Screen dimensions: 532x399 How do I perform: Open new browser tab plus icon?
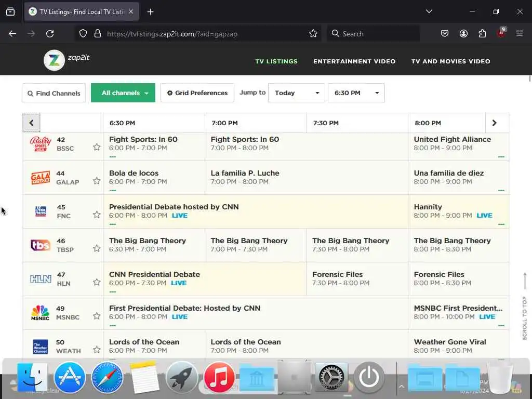[150, 12]
